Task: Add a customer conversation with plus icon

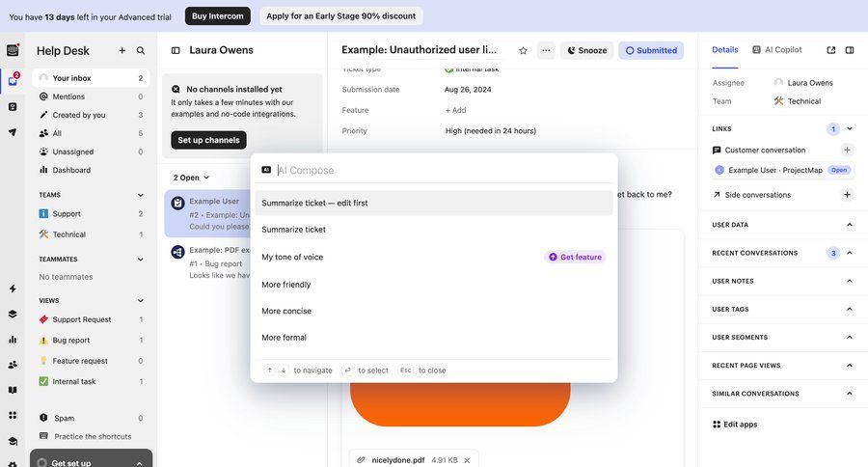Action: pos(847,150)
